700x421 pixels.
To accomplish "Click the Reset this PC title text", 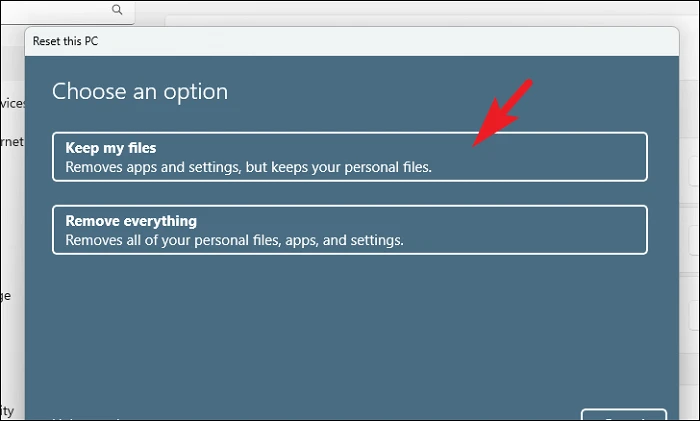I will click(x=65, y=41).
